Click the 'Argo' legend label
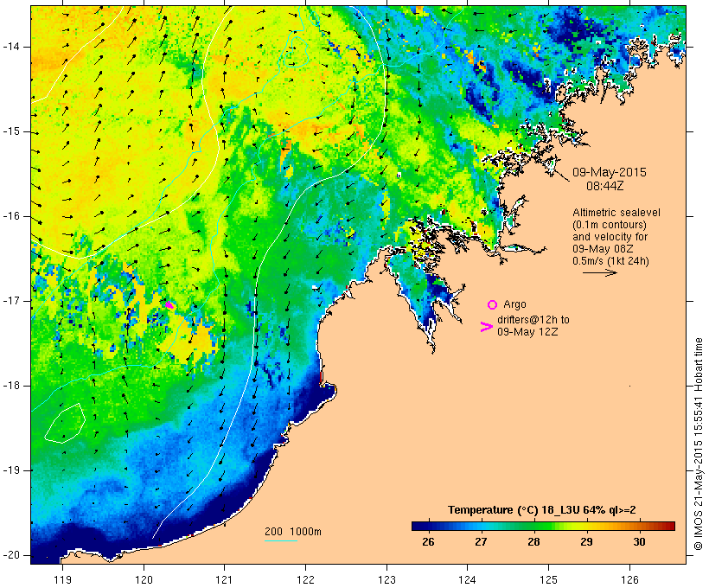The width and height of the screenshot is (709, 588). (x=514, y=305)
